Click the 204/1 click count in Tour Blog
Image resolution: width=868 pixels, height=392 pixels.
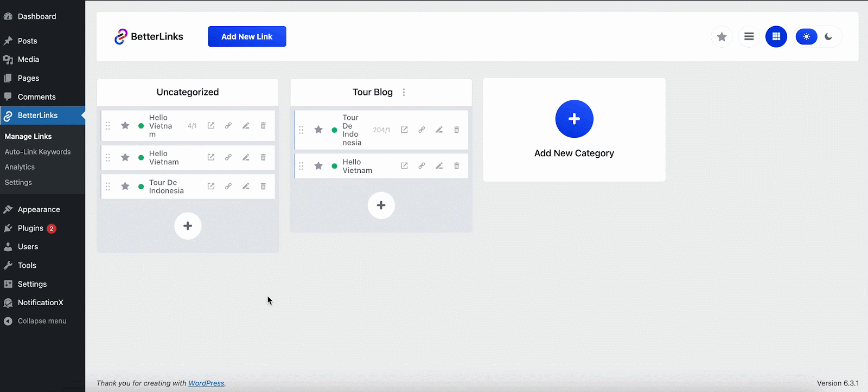coord(381,130)
